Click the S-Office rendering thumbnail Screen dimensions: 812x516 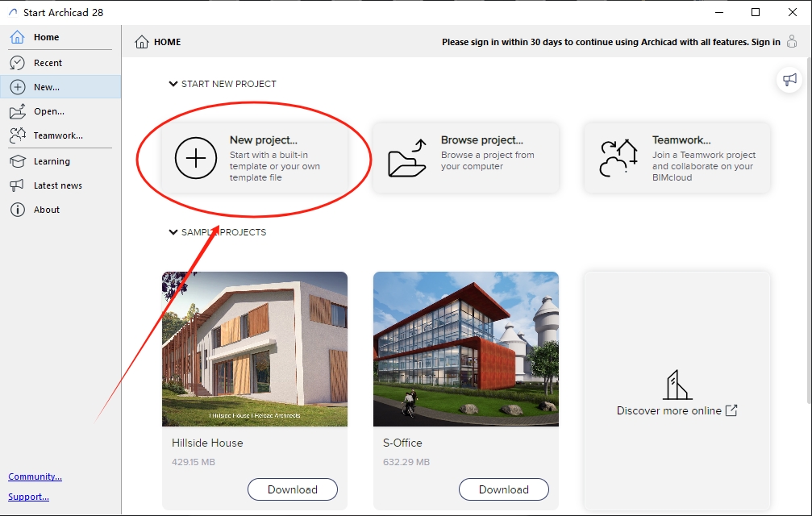466,349
